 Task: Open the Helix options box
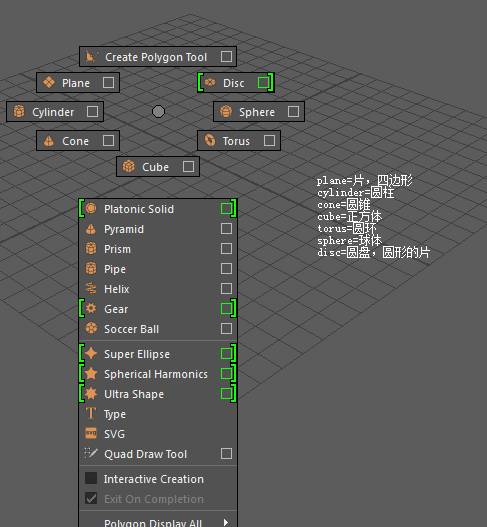click(226, 288)
